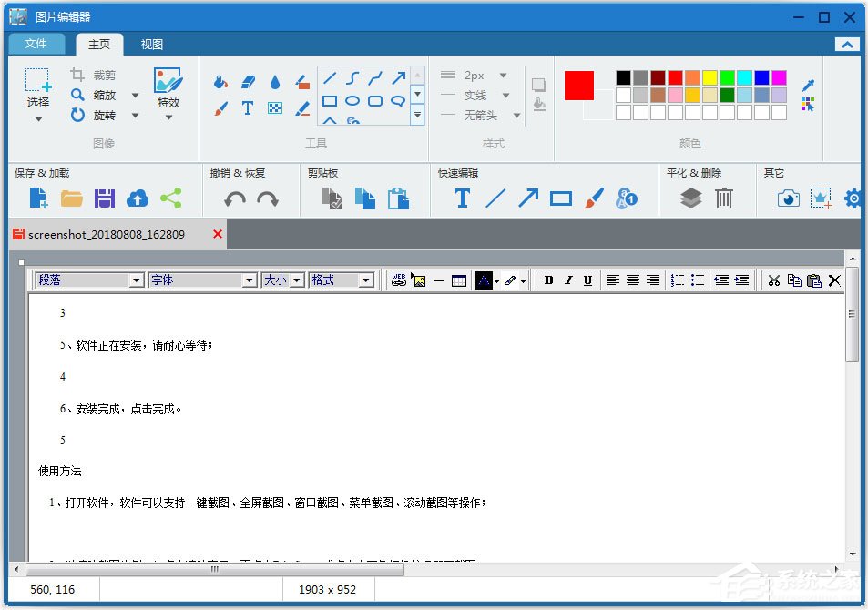Redo the last action
Image resolution: width=868 pixels, height=610 pixels.
point(268,198)
